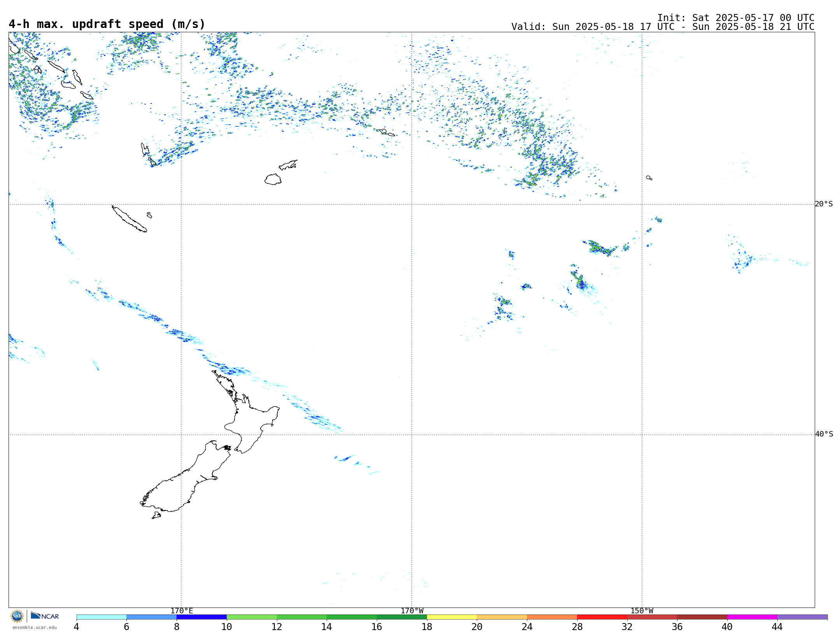Click the 170°E longitude label
The width and height of the screenshot is (840, 632).
(182, 611)
